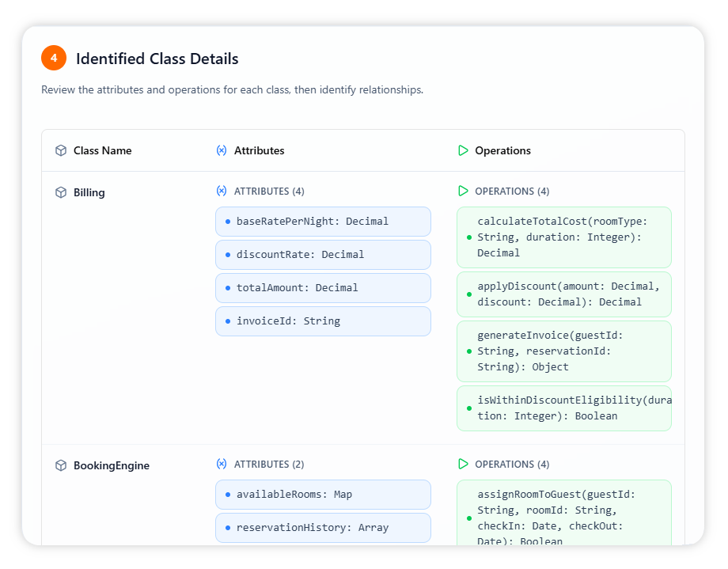
Task: Click the orange step 4 badge
Action: coord(54,58)
